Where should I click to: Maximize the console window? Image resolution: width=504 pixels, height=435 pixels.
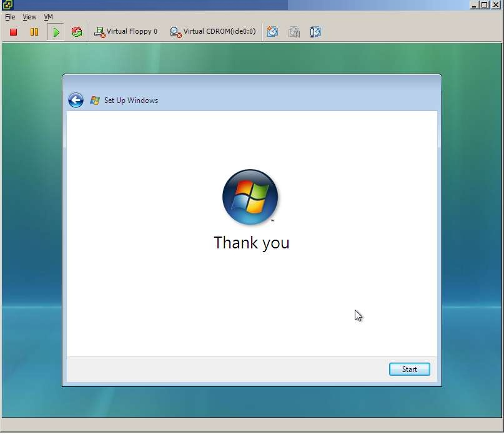coord(485,5)
